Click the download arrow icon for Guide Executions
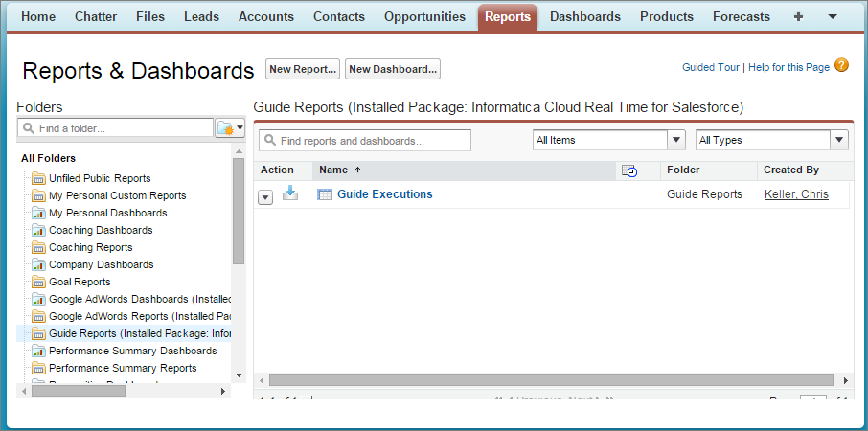This screenshot has height=431, width=868. point(290,193)
